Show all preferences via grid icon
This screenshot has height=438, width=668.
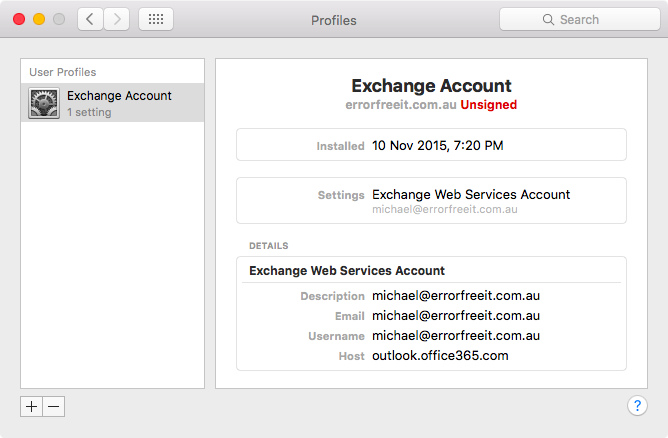pos(156,19)
